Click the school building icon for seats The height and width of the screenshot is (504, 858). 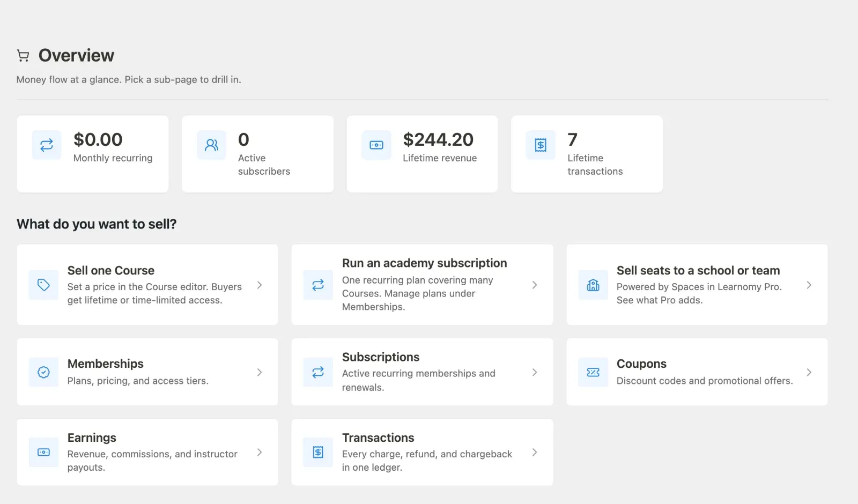click(x=593, y=285)
